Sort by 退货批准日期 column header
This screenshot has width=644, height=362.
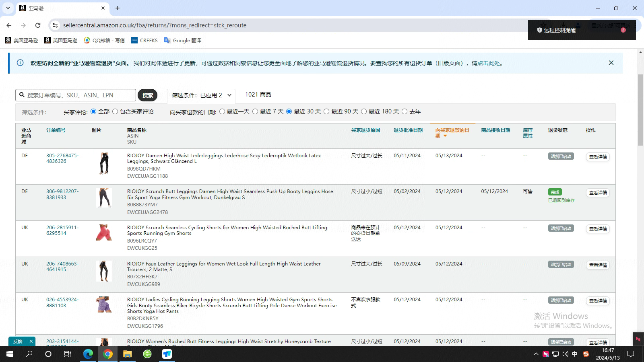408,130
